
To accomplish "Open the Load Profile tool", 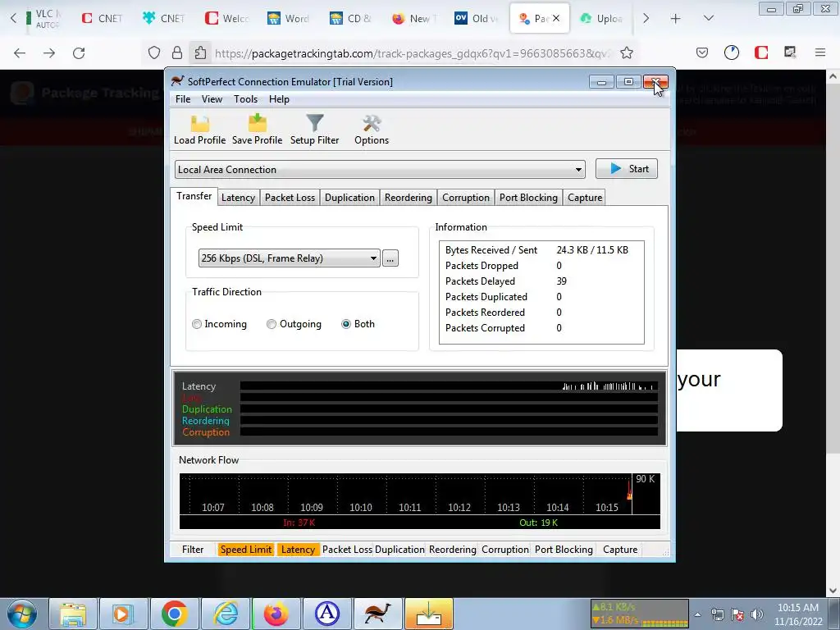I will coord(199,130).
